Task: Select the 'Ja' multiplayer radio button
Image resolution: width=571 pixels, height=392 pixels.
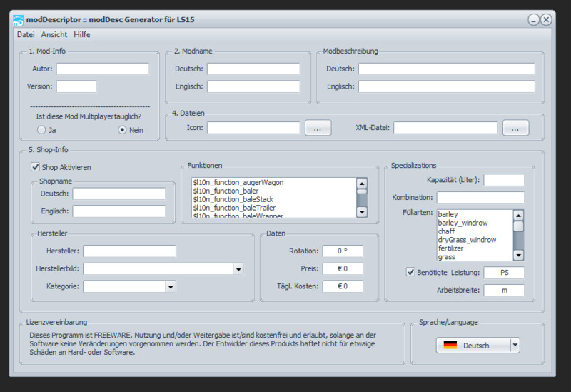Action: [x=42, y=130]
